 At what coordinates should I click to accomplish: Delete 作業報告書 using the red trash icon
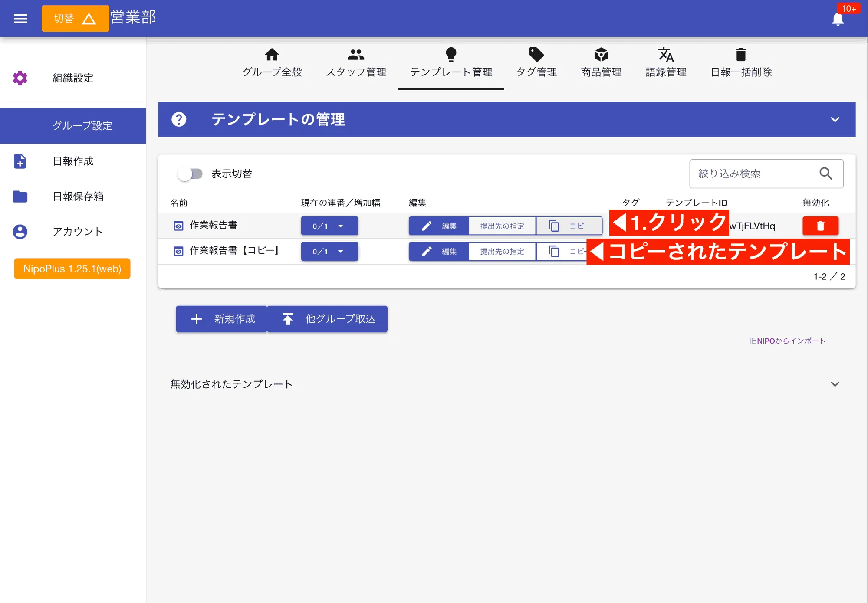click(820, 226)
